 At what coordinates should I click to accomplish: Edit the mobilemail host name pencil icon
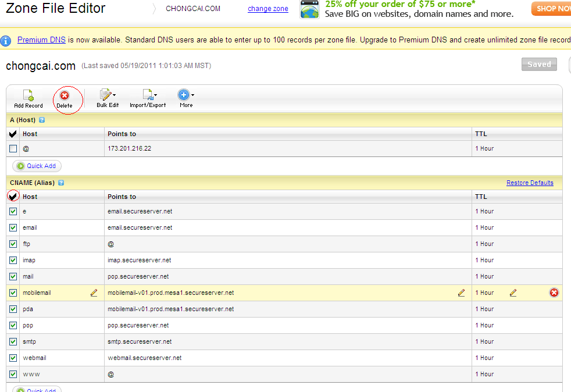(94, 293)
